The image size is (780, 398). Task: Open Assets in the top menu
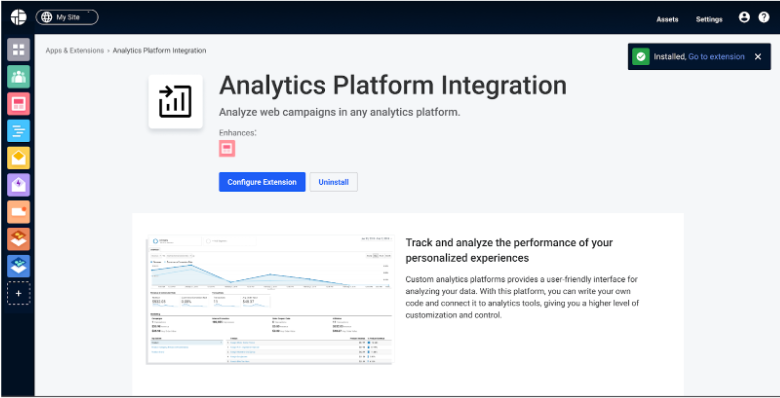coord(667,19)
